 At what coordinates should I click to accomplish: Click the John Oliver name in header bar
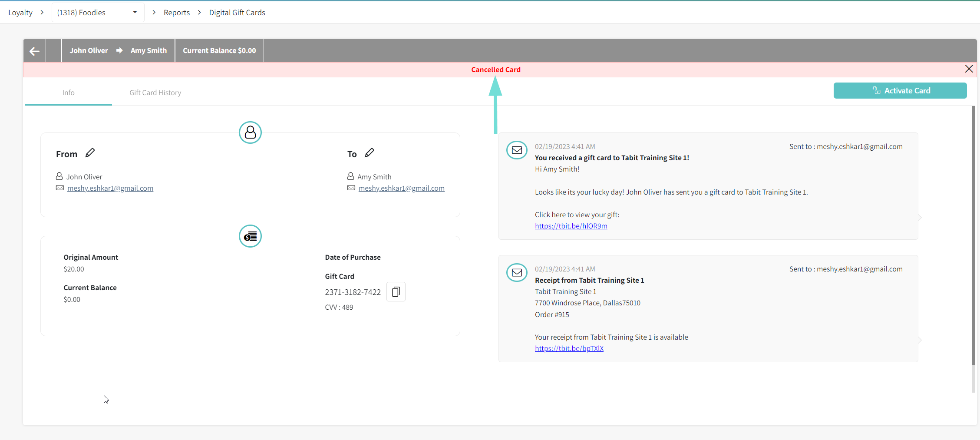(89, 50)
